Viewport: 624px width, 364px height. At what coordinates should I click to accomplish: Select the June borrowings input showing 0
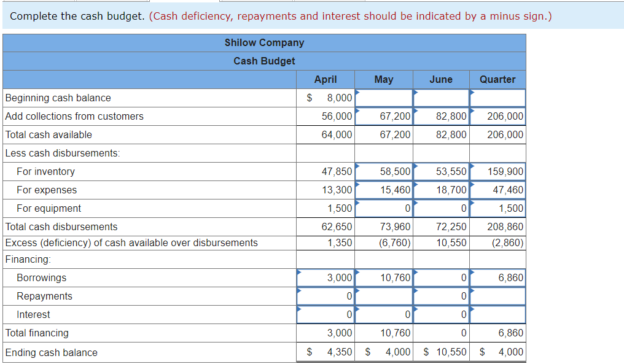[x=440, y=277]
